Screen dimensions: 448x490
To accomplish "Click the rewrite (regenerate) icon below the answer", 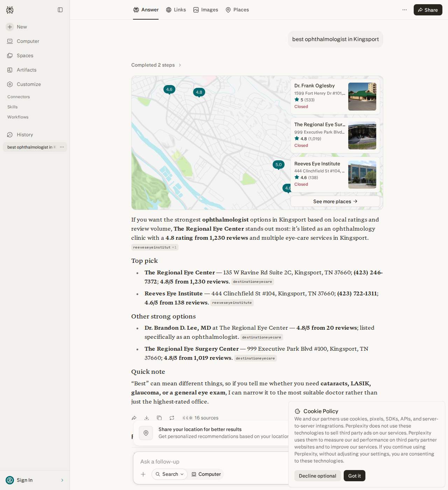I will click(x=172, y=418).
